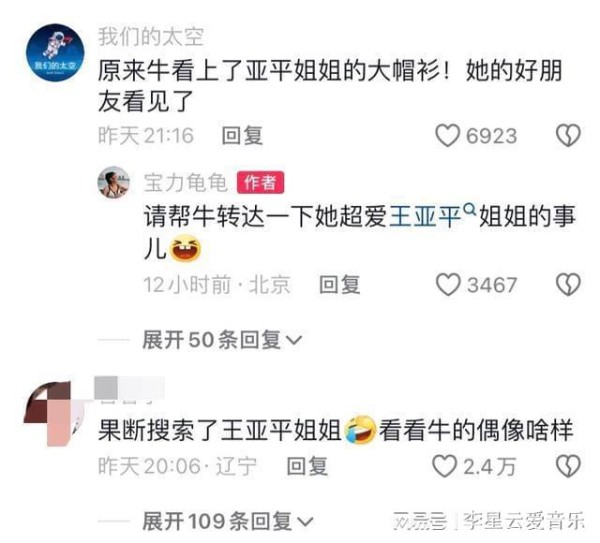600x543 pixels.
Task: Reply to 宝力龟龟's comment from 北京
Action: [340, 285]
